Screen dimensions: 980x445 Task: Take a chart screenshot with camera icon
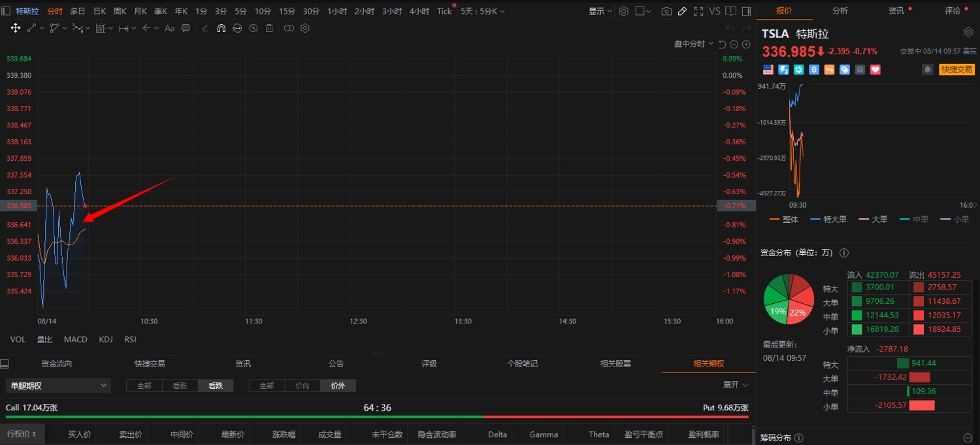666,11
